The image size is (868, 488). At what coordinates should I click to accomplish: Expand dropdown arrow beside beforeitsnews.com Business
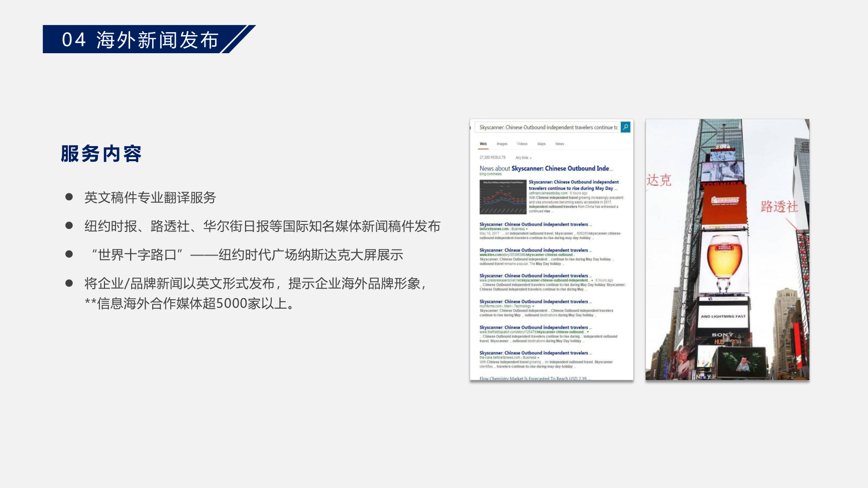coord(527,229)
